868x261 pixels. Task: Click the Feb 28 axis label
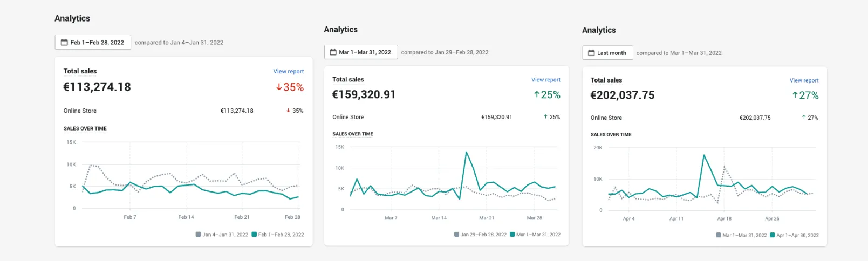[x=292, y=217]
